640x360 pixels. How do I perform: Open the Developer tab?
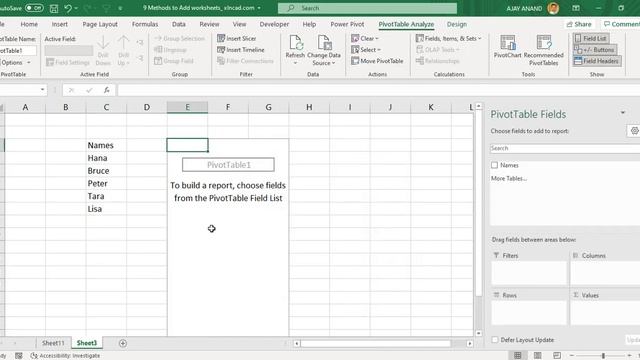coord(274,24)
